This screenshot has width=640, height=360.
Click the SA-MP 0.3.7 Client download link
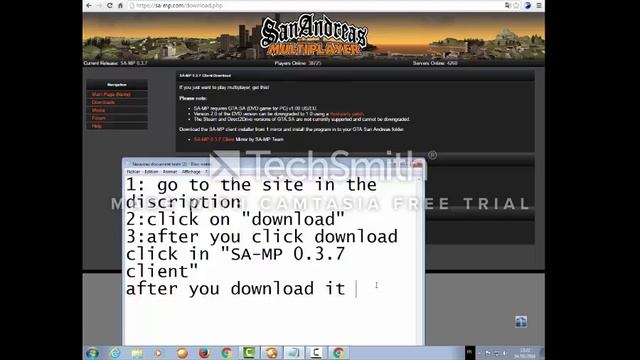click(x=213, y=139)
